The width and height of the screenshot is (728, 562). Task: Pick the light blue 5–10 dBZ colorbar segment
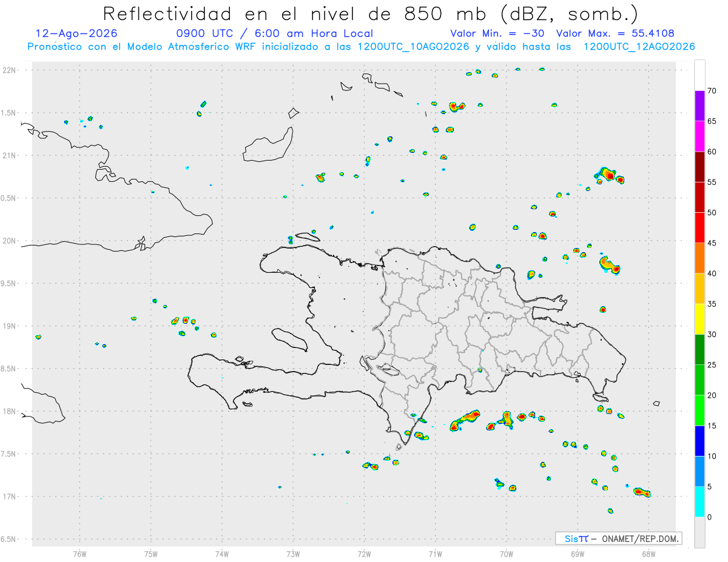[699, 472]
